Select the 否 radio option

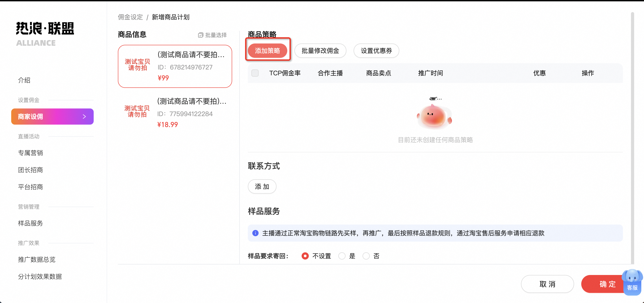366,256
